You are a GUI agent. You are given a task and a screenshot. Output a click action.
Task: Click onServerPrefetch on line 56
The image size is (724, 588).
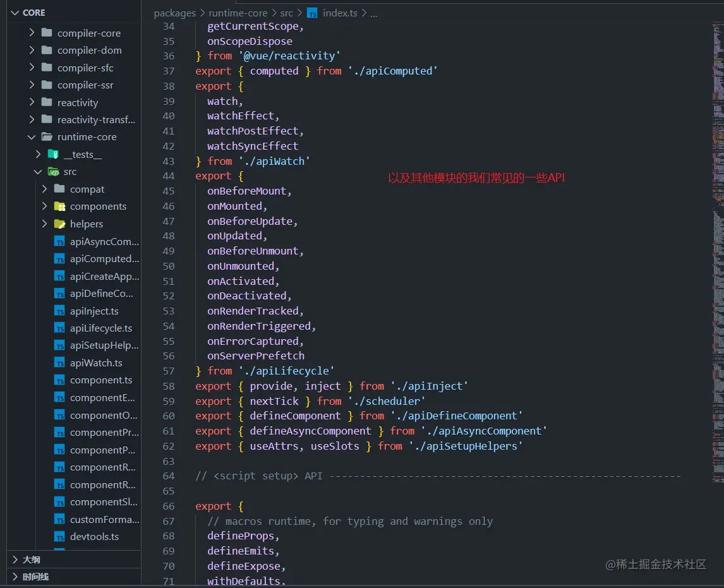[256, 356]
